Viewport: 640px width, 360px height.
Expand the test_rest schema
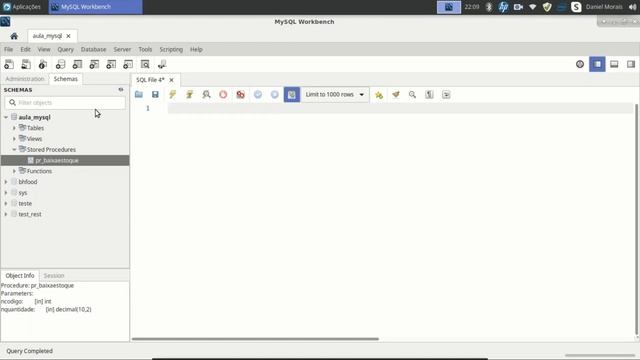[x=6, y=214]
